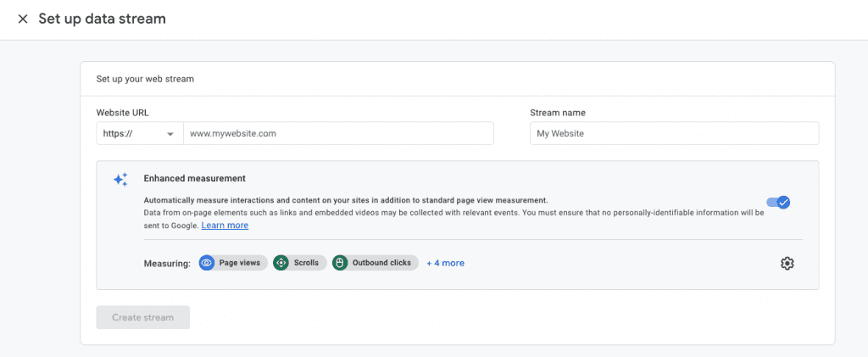Click the Website URL label

[122, 113]
